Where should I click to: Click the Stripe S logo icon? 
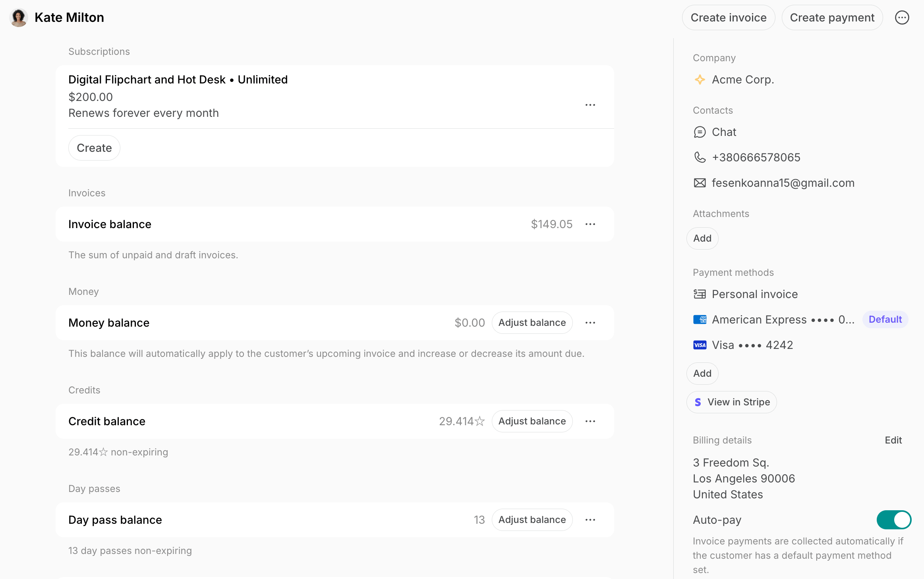pos(698,402)
